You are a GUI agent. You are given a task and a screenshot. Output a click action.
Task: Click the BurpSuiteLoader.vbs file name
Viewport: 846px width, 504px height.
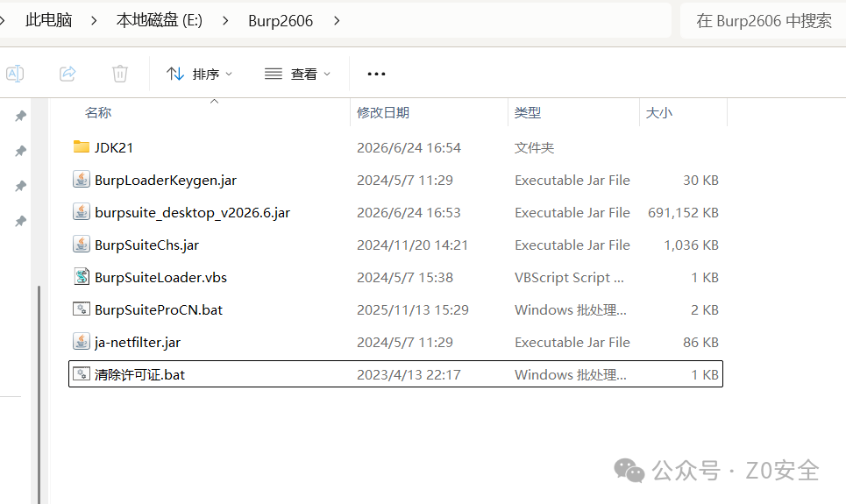(160, 277)
